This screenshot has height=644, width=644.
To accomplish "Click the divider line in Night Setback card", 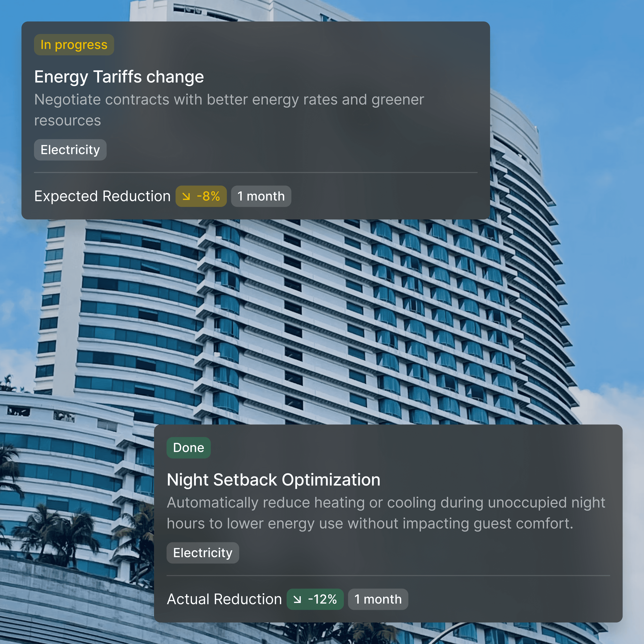I will [388, 576].
